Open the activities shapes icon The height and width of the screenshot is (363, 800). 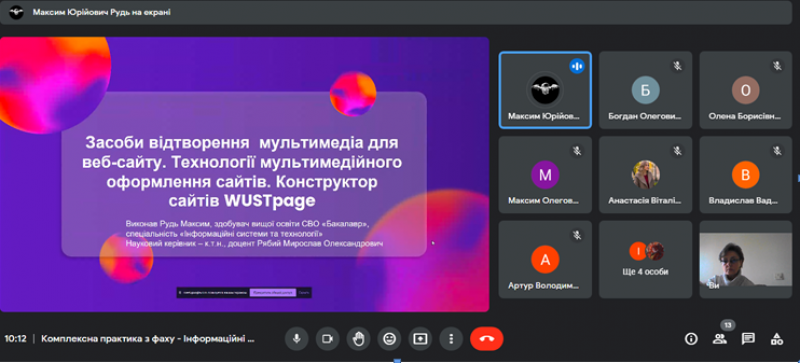tap(777, 338)
